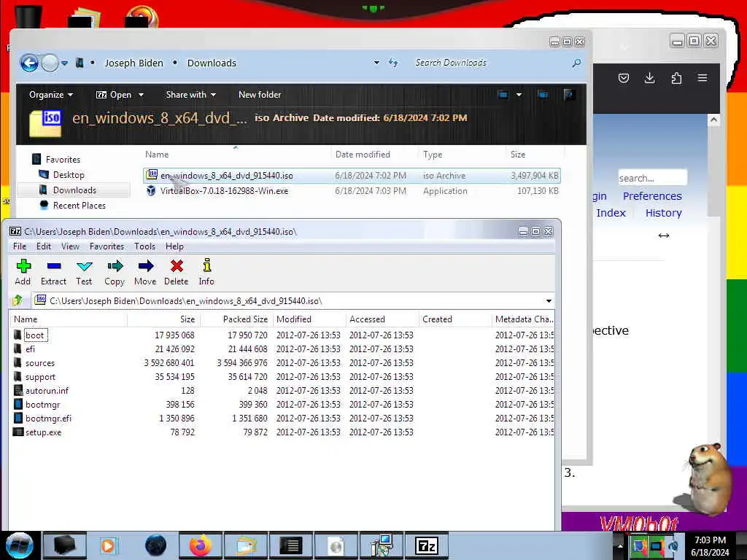This screenshot has height=560, width=747.
Task: Open Firefox extensions puzzle icon
Action: coord(676,78)
